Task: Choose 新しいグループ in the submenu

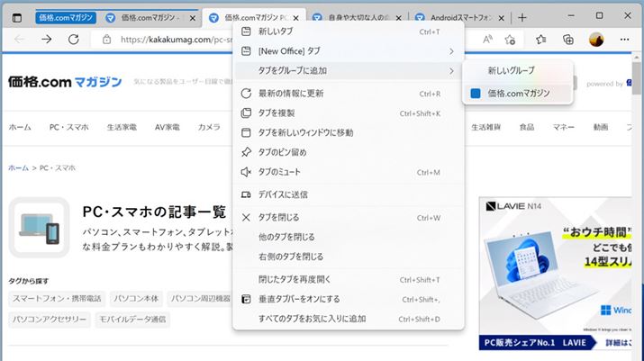Action: 511,70
